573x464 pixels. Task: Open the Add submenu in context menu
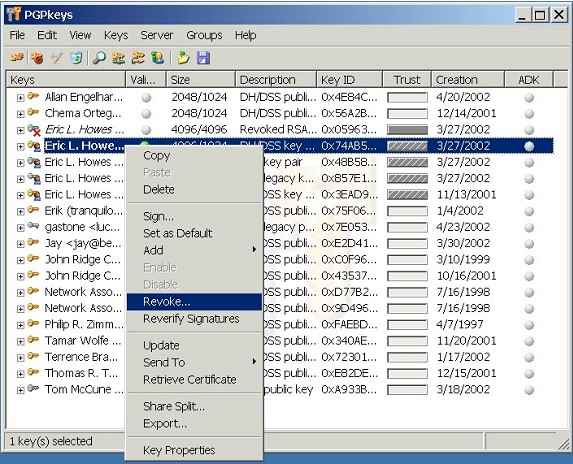(194, 250)
